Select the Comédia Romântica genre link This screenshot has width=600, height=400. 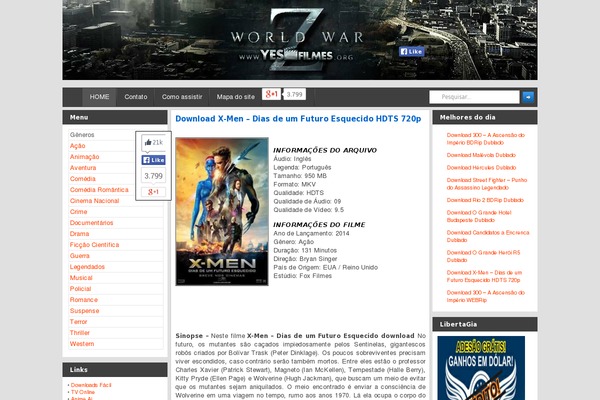99,190
